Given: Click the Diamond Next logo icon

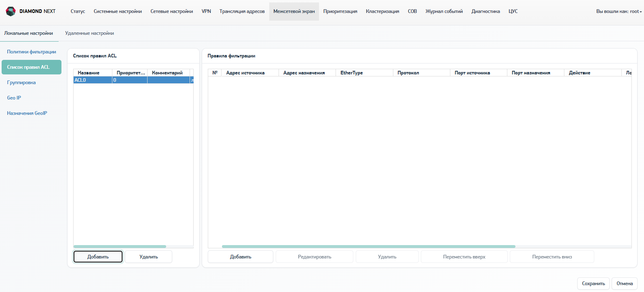Looking at the screenshot, I should click(x=11, y=11).
